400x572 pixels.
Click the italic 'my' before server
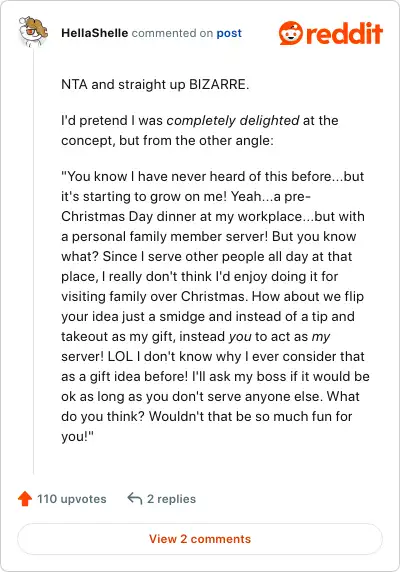321,337
